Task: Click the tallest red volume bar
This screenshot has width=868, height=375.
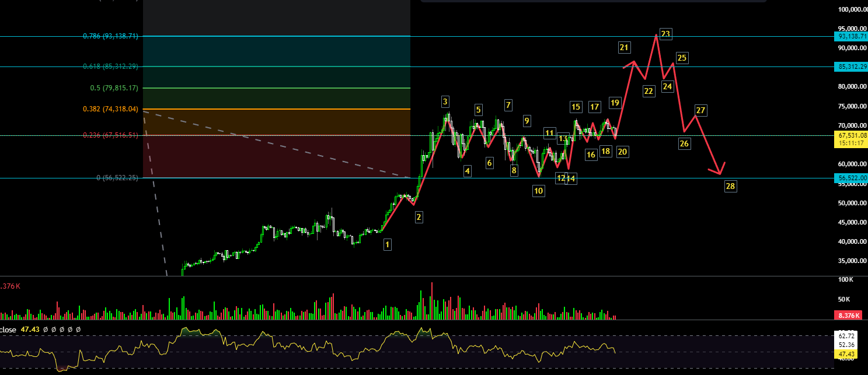Action: (x=432, y=301)
